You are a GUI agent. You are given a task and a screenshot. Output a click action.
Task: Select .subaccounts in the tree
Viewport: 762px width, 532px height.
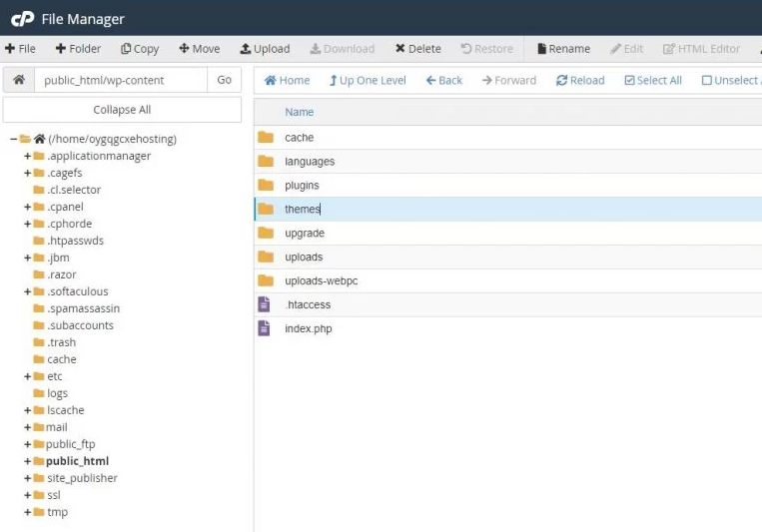80,325
